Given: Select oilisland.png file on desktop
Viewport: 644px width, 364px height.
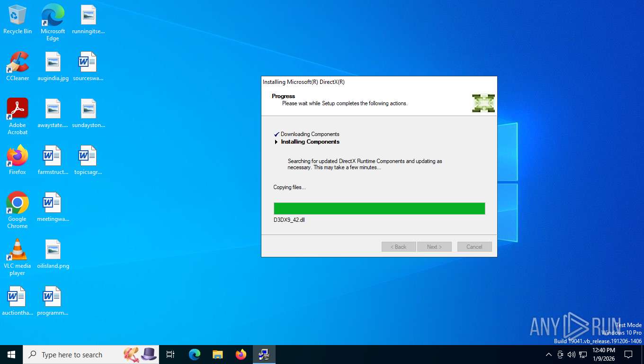Looking at the screenshot, I should (x=53, y=254).
